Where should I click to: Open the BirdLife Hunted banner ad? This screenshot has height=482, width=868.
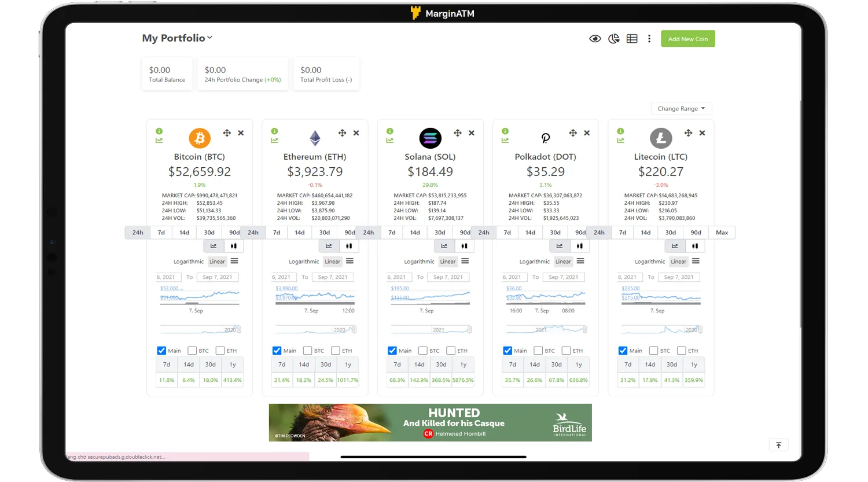click(430, 422)
